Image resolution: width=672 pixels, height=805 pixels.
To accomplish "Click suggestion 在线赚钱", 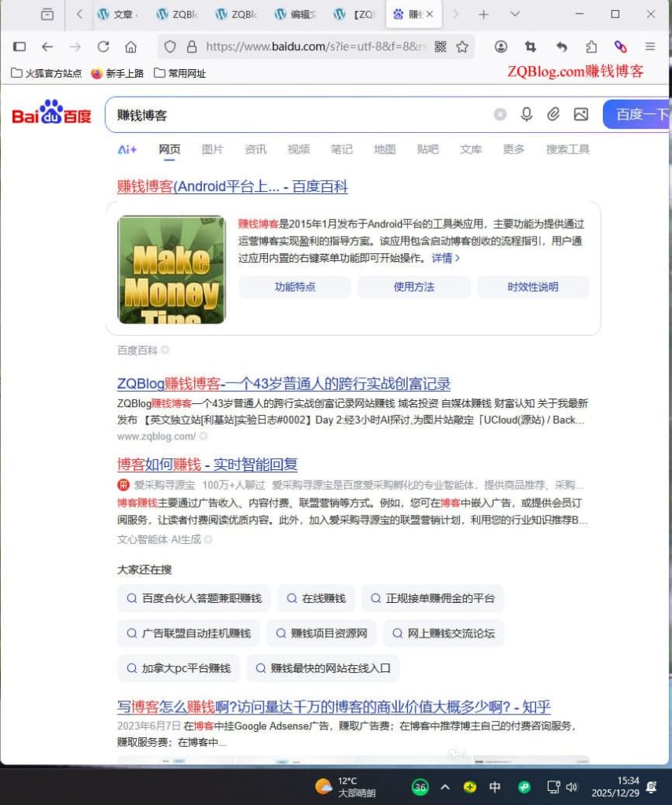I will (x=316, y=598).
